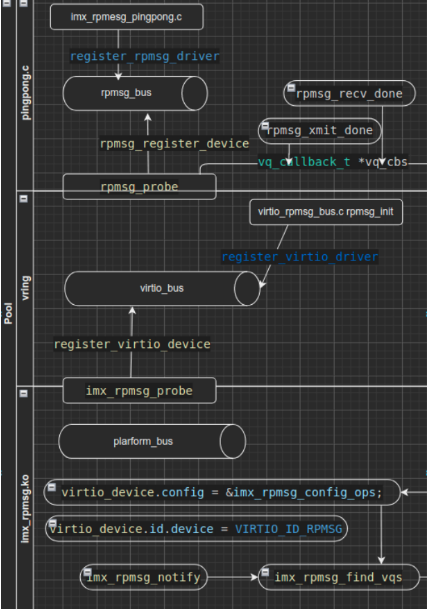Collapse the virtio_device.config container
Screen dimensions: 427x609
pyautogui.click(x=52, y=487)
